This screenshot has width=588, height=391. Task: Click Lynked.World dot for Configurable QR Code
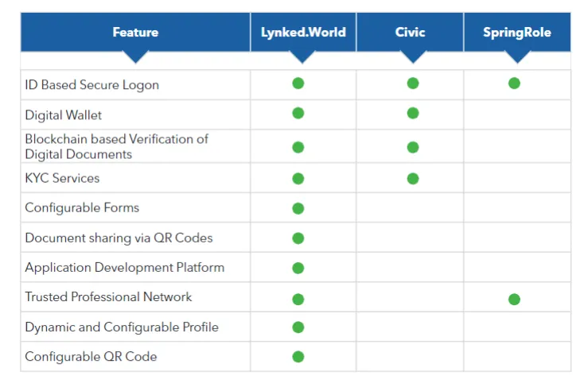(x=298, y=357)
